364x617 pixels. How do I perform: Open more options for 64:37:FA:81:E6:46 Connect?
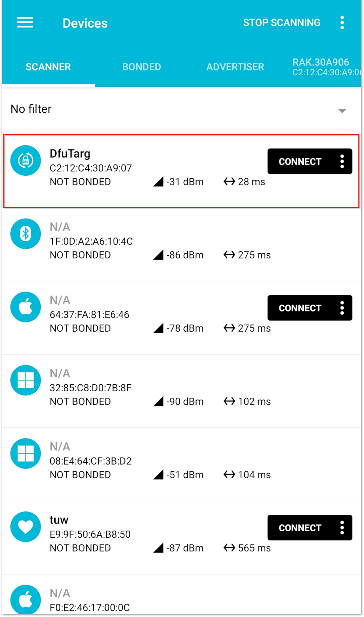(342, 308)
